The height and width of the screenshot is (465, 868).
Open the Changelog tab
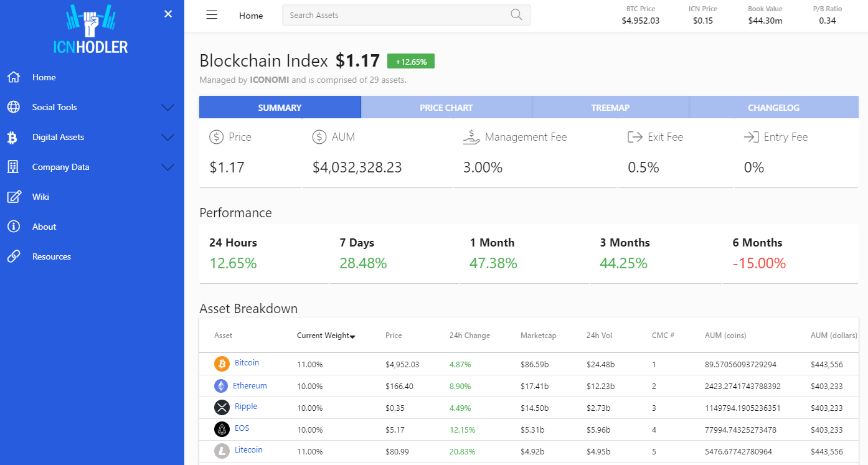773,108
